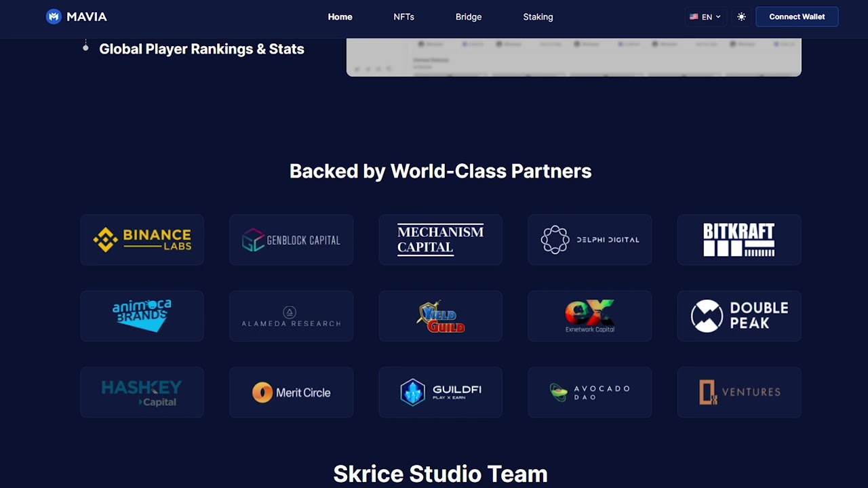Click the Skrice Studio Team heading
Viewport: 868px width, 488px height.
coord(441,474)
